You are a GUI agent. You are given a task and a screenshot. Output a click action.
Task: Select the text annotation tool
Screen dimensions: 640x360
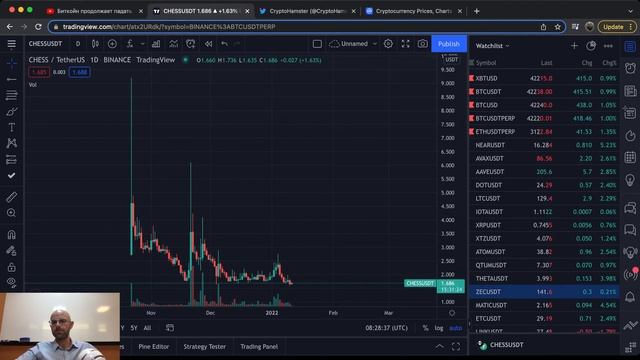click(x=11, y=127)
